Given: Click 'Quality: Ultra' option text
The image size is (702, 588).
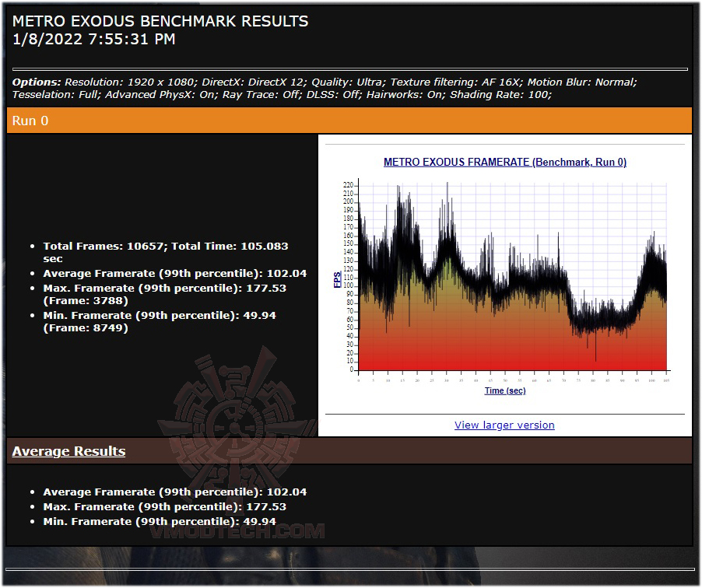Looking at the screenshot, I should coord(347,82).
